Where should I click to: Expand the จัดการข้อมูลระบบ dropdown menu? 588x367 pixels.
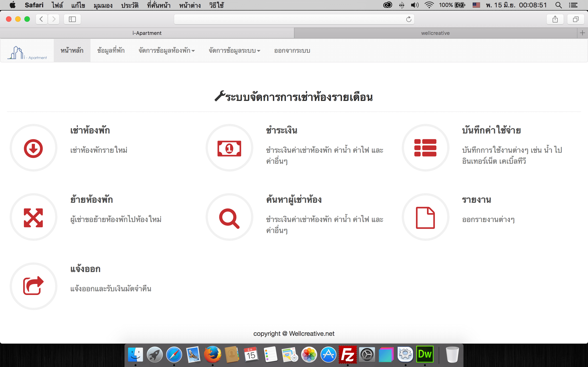[234, 50]
